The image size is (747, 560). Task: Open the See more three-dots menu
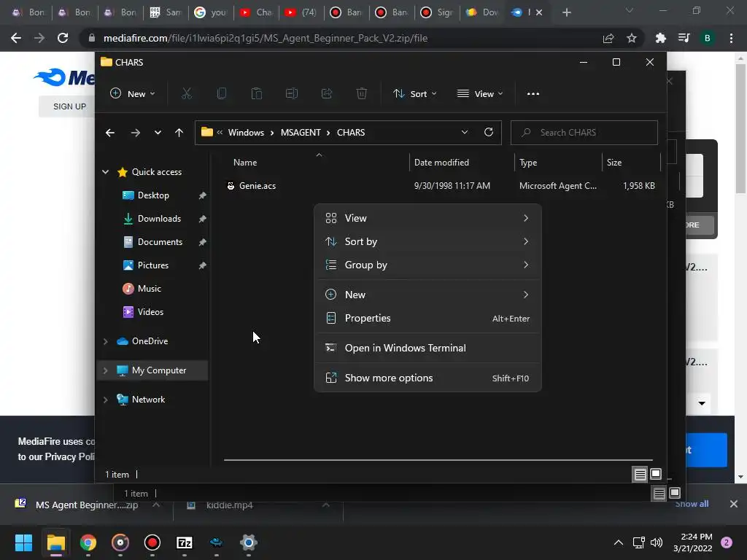(533, 94)
